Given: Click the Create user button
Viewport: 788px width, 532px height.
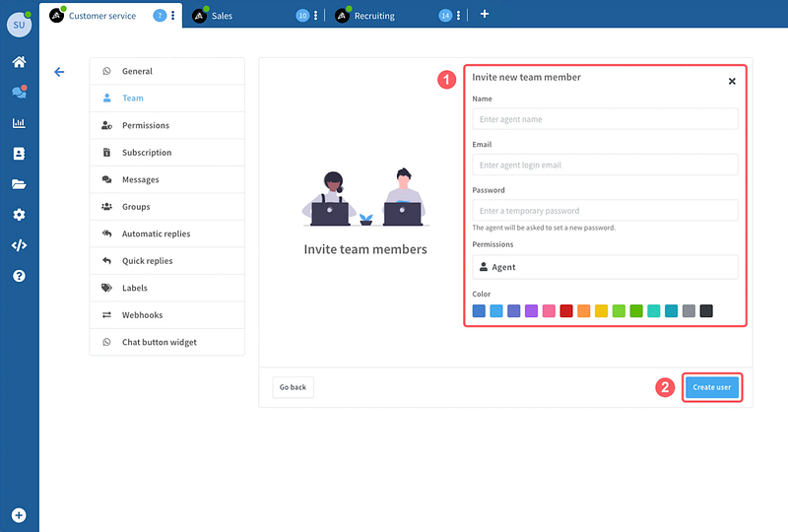Looking at the screenshot, I should pos(711,387).
